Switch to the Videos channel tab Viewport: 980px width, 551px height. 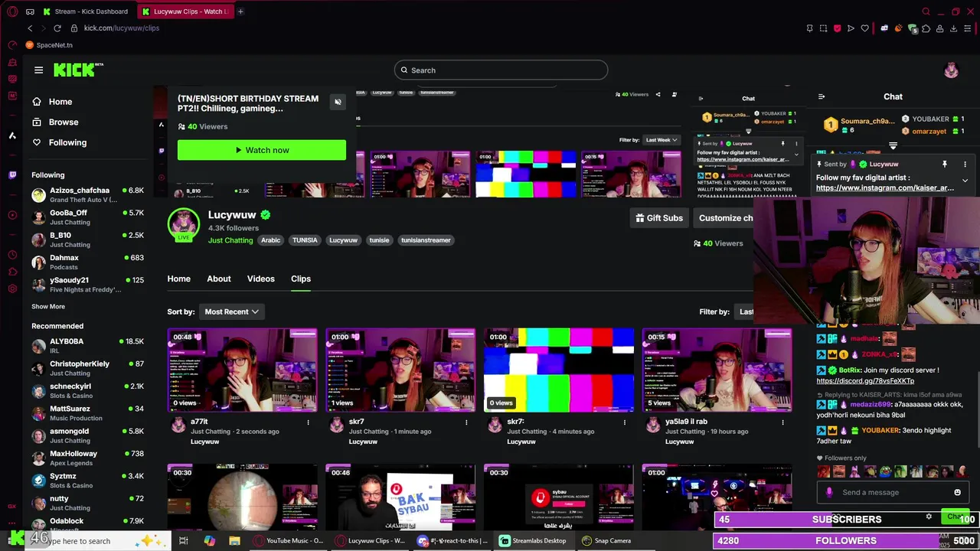tap(260, 279)
